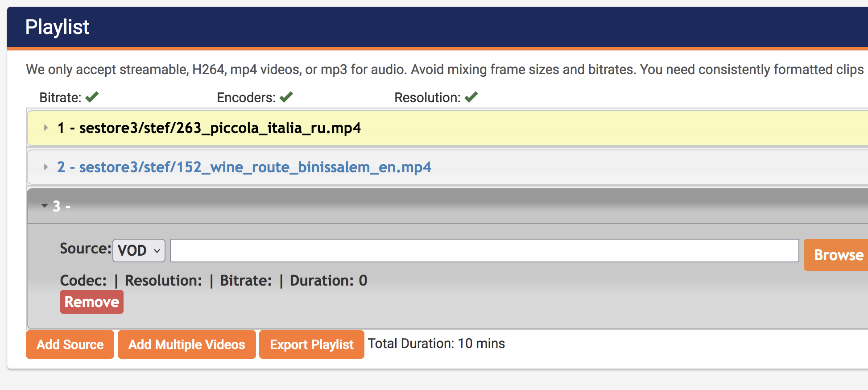Expand playlist item 2 using its arrow
This screenshot has height=390, width=868.
click(x=45, y=167)
